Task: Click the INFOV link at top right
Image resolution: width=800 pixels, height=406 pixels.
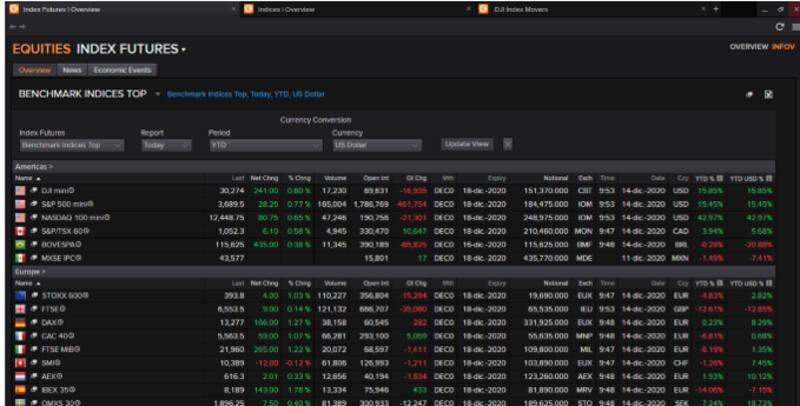Action: click(x=784, y=47)
